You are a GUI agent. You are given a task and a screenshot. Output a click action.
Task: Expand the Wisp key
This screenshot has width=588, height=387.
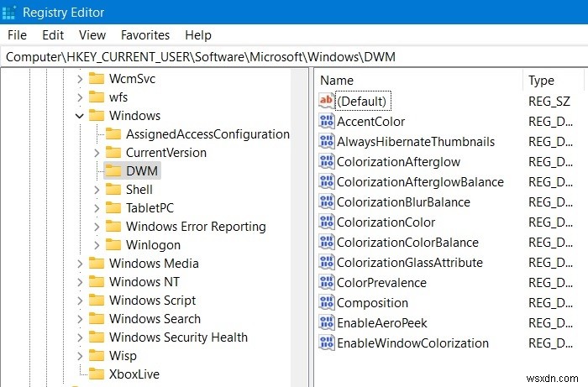[80, 356]
